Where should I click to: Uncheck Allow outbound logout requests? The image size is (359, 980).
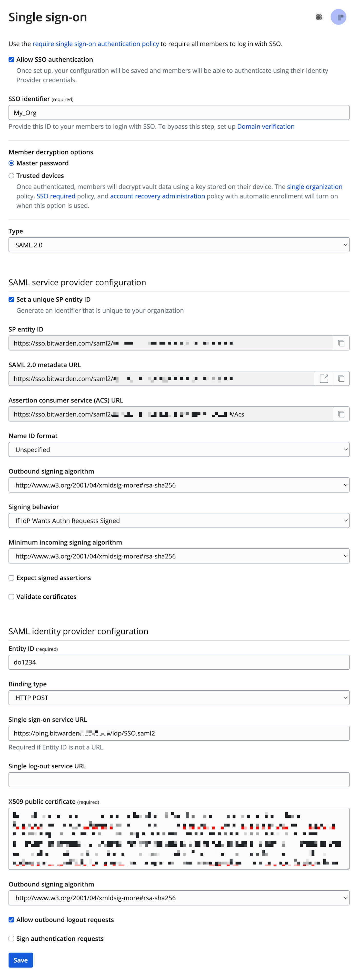tap(11, 920)
